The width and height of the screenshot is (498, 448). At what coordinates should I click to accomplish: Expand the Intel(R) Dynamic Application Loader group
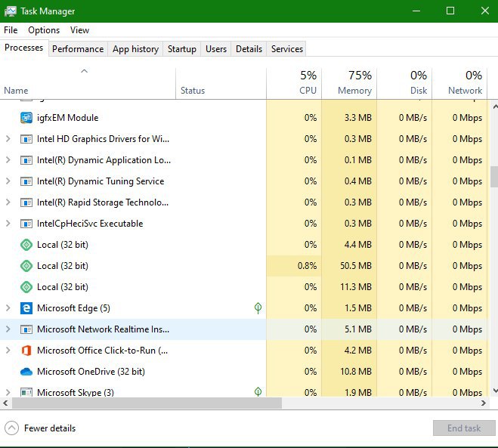(8, 160)
